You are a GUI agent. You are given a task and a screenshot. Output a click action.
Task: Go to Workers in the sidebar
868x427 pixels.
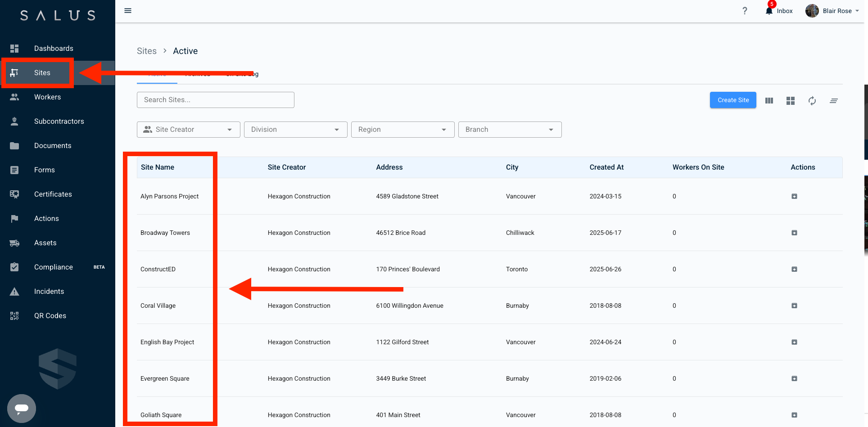[47, 97]
